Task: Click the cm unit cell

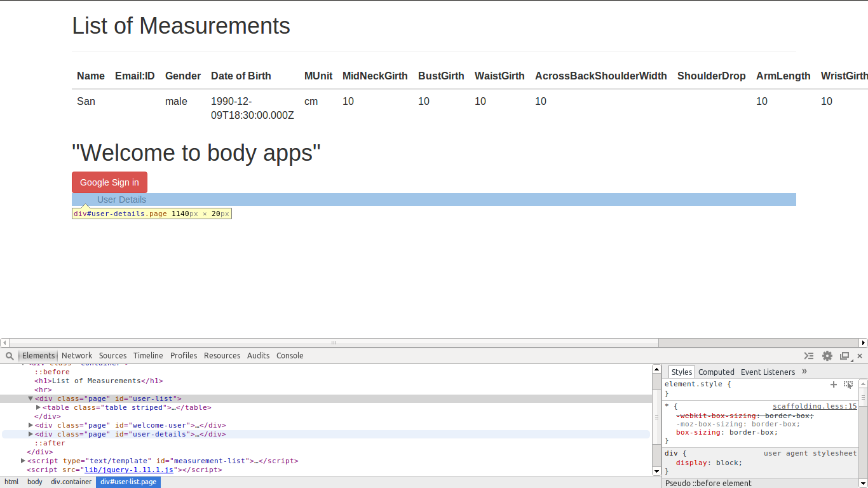Action: pos(311,101)
